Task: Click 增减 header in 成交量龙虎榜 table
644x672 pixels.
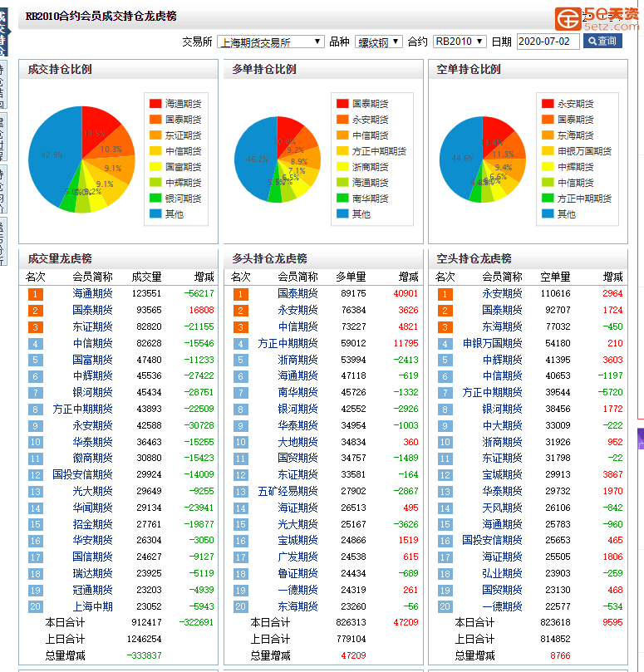Action: point(204,277)
